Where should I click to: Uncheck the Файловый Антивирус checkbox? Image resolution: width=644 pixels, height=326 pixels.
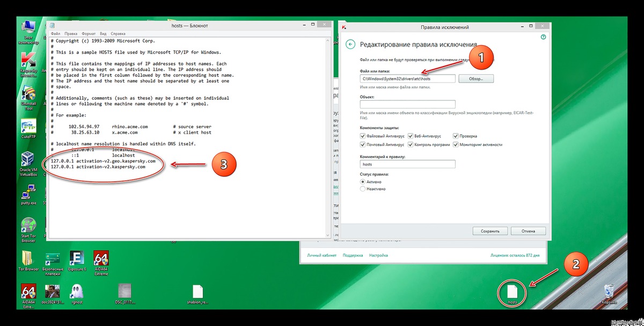click(363, 136)
